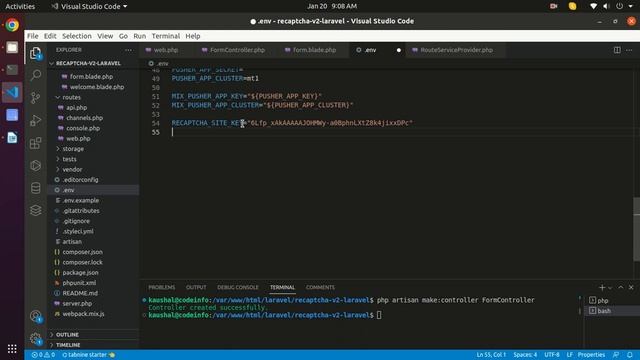Open the Search view in activity bar
Viewport: 640px width, 360px height.
point(36,75)
